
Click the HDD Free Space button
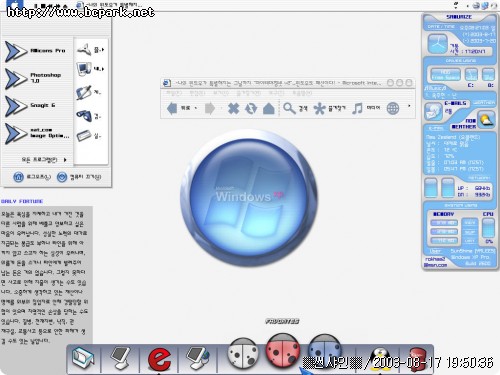[445, 75]
